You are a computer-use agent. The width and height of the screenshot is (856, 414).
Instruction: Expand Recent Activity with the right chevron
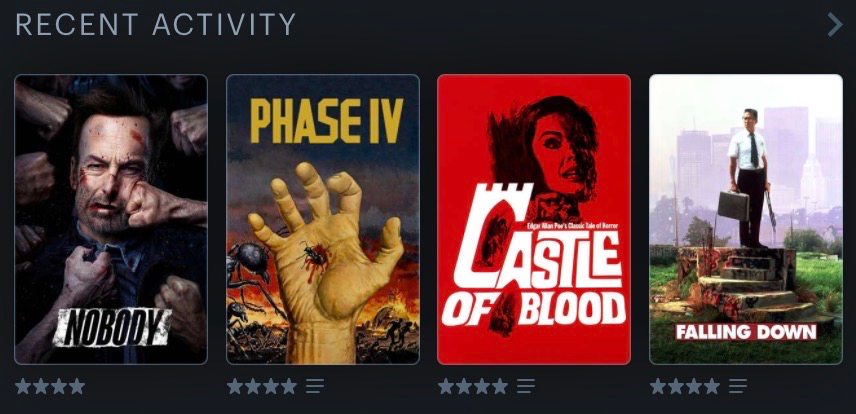point(835,25)
